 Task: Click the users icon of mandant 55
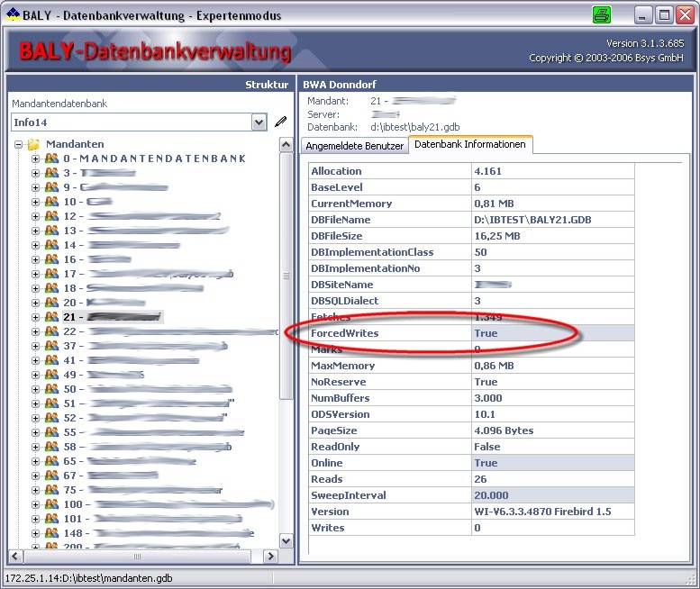[x=51, y=432]
